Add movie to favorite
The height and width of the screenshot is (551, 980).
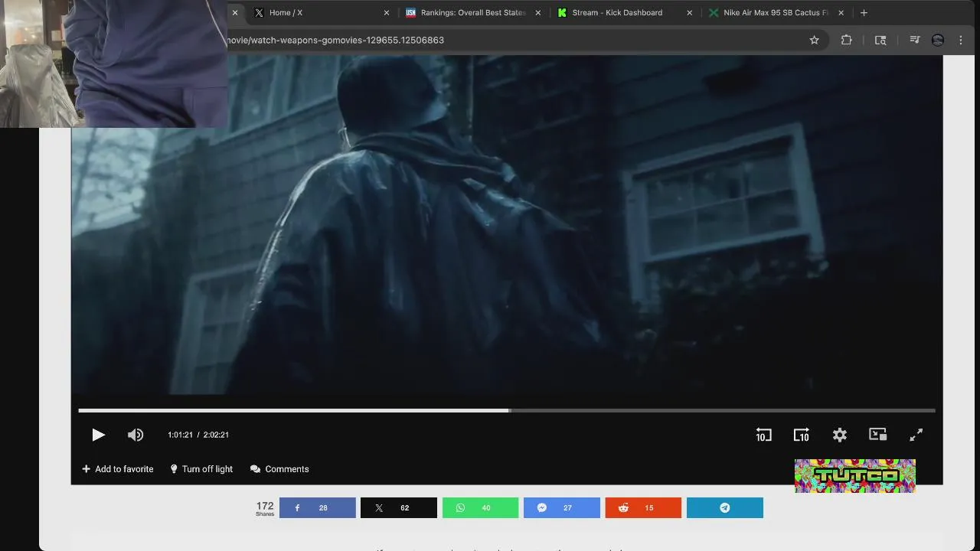(118, 469)
